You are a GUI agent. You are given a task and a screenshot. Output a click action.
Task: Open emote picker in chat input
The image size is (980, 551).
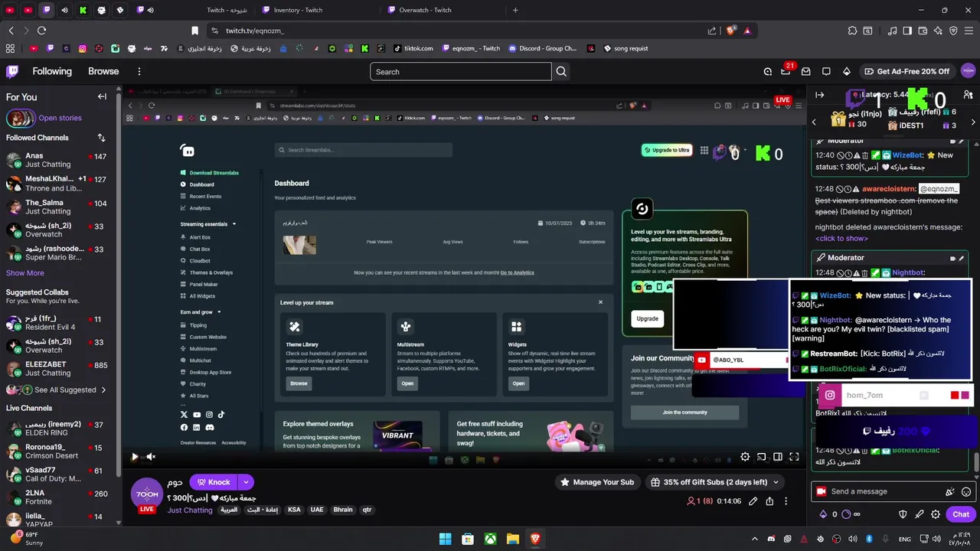(x=966, y=491)
